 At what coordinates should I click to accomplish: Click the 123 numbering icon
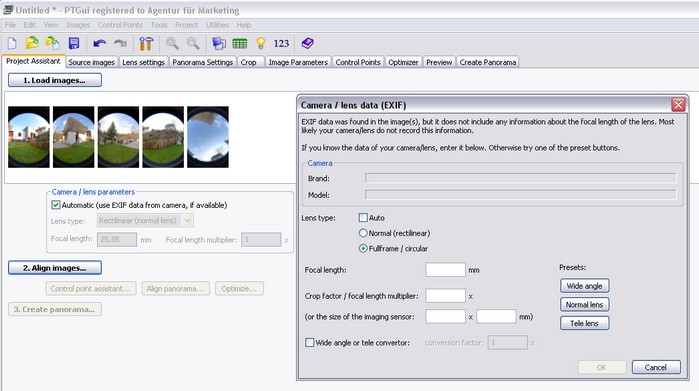point(281,43)
